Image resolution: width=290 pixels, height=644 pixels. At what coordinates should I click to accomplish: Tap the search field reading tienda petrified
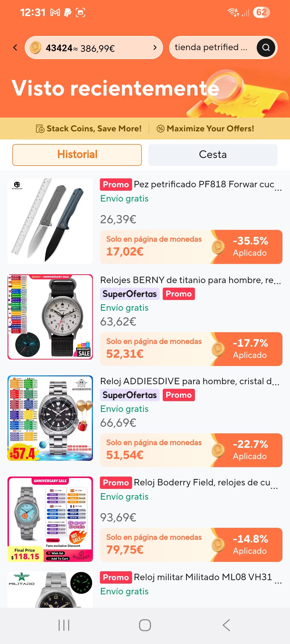[211, 47]
